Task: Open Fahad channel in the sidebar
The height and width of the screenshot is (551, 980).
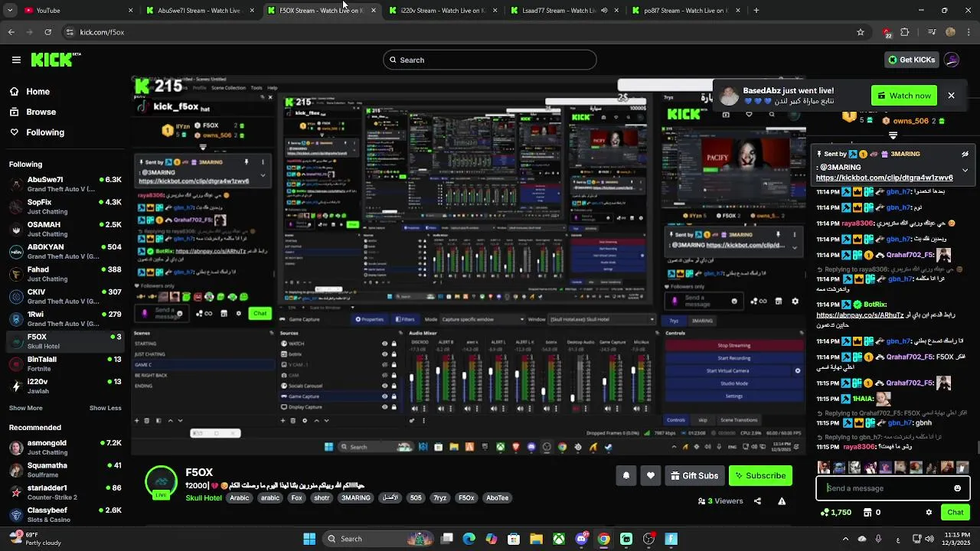Action: coord(65,274)
